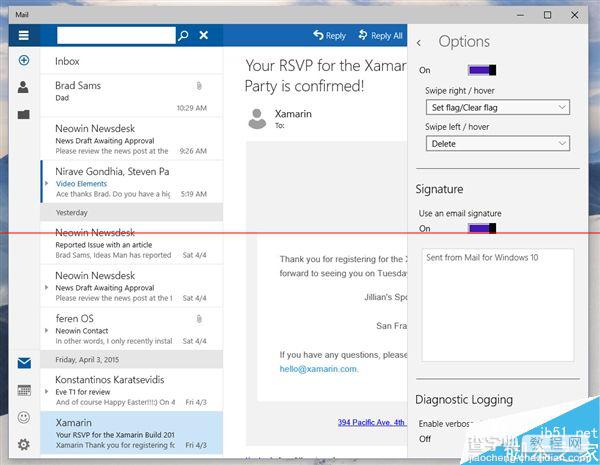This screenshot has width=600, height=465.
Task: Click the Xamarin sender name in message
Action: [293, 114]
